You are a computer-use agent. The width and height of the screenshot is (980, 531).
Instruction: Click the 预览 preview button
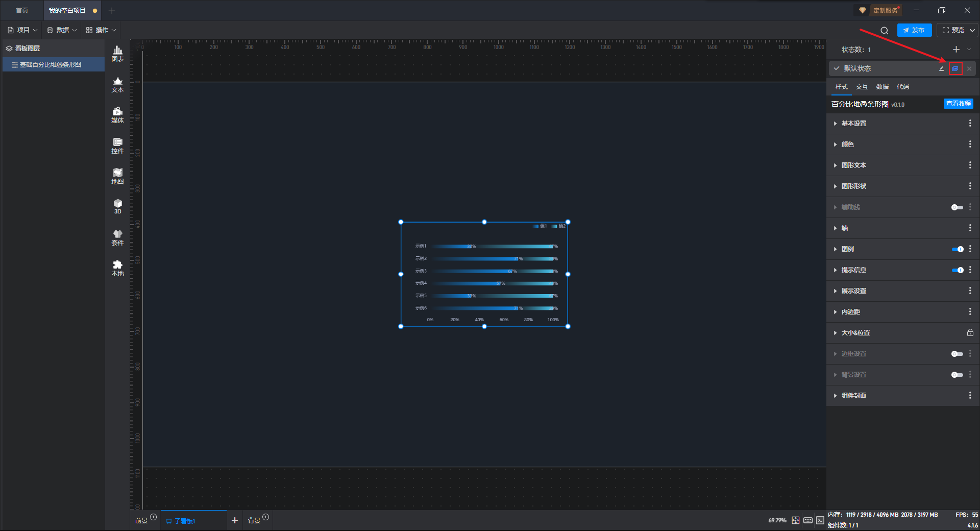click(953, 30)
